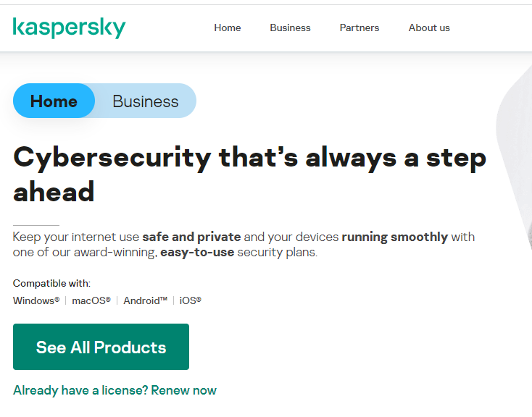Click the iOS compatibility label
The width and height of the screenshot is (532, 417).
point(190,300)
